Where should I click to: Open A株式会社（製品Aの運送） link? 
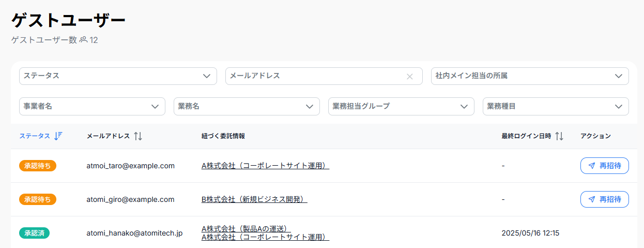click(x=246, y=228)
